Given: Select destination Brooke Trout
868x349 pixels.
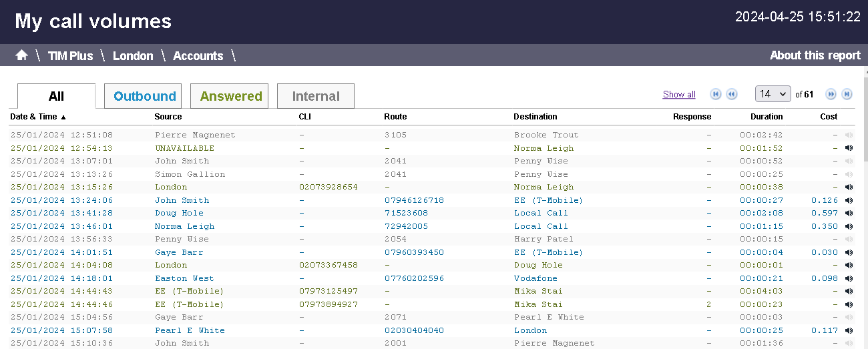Looking at the screenshot, I should 546,135.
